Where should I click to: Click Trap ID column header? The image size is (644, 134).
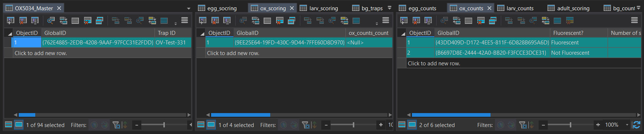[173, 33]
